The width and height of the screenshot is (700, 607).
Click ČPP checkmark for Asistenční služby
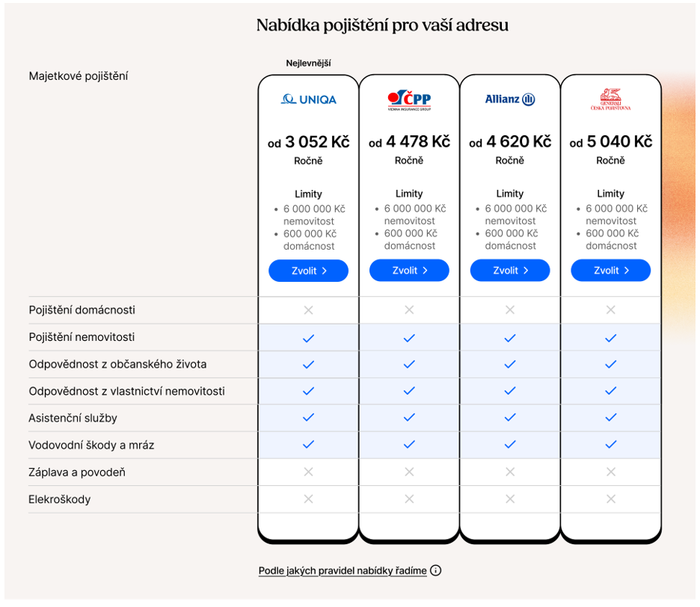point(409,419)
